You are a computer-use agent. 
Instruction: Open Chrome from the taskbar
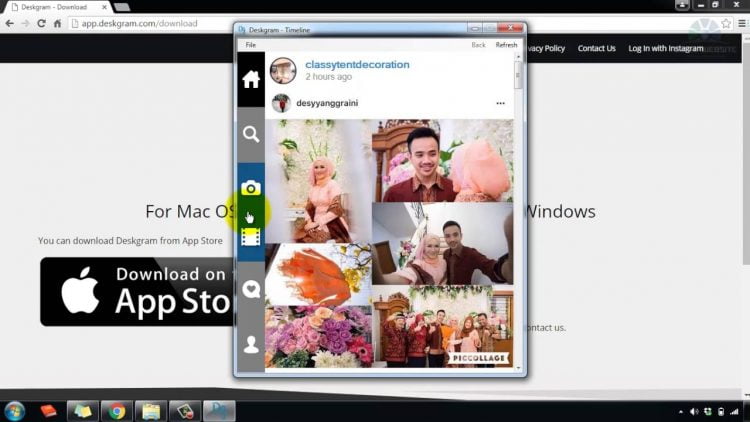[116, 411]
